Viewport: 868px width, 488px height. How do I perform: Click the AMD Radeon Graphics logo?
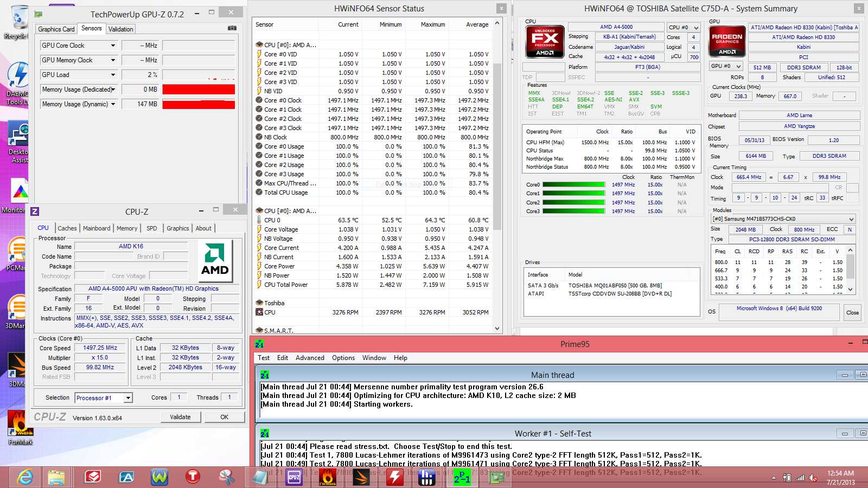point(727,42)
